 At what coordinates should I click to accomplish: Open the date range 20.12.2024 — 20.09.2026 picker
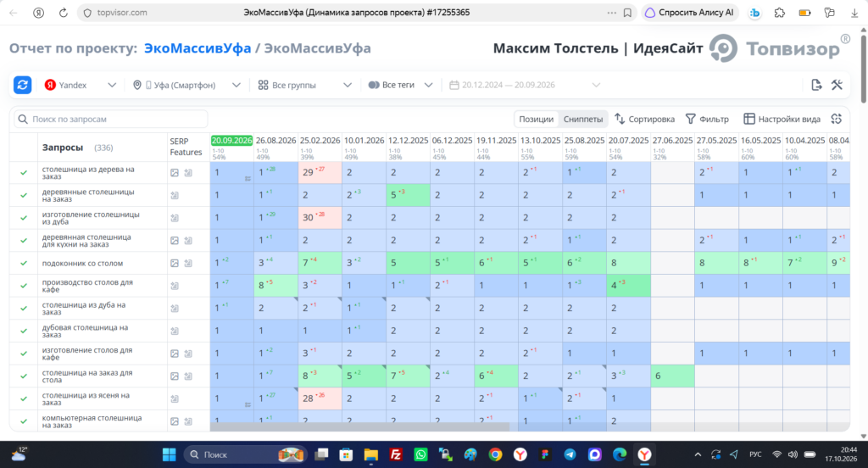point(524,85)
